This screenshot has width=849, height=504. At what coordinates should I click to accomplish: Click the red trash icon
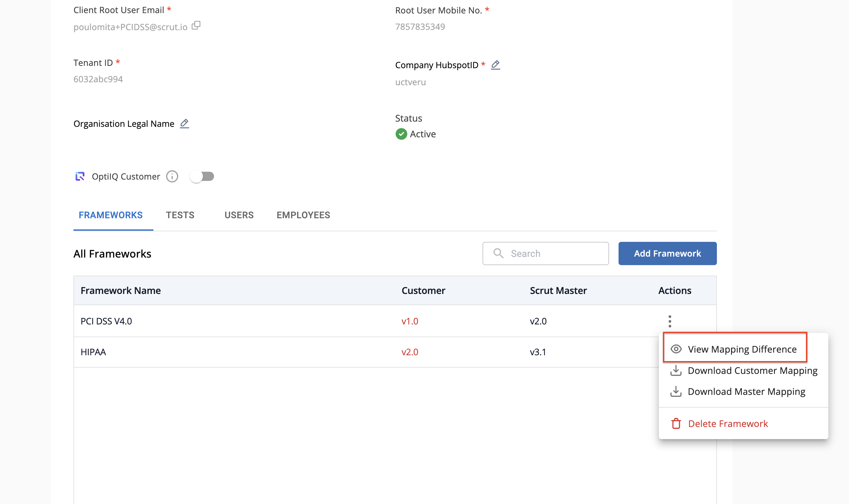pos(676,423)
